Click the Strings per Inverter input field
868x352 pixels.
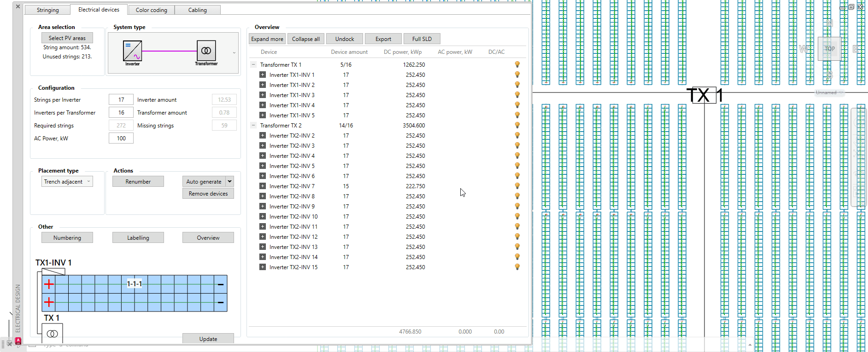121,100
